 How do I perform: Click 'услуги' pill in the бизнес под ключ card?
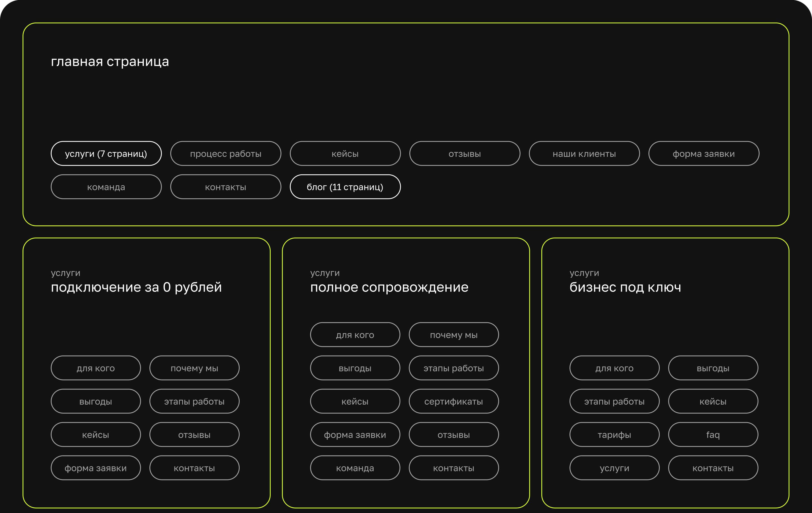tap(614, 468)
